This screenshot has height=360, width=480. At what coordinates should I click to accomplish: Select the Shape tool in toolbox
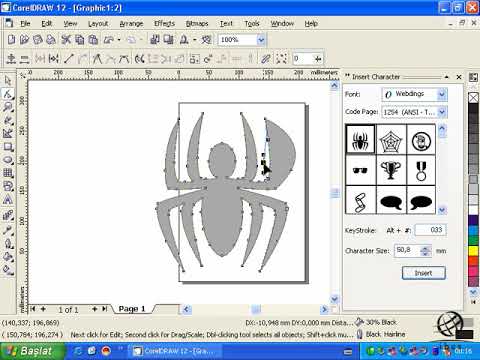(x=8, y=94)
